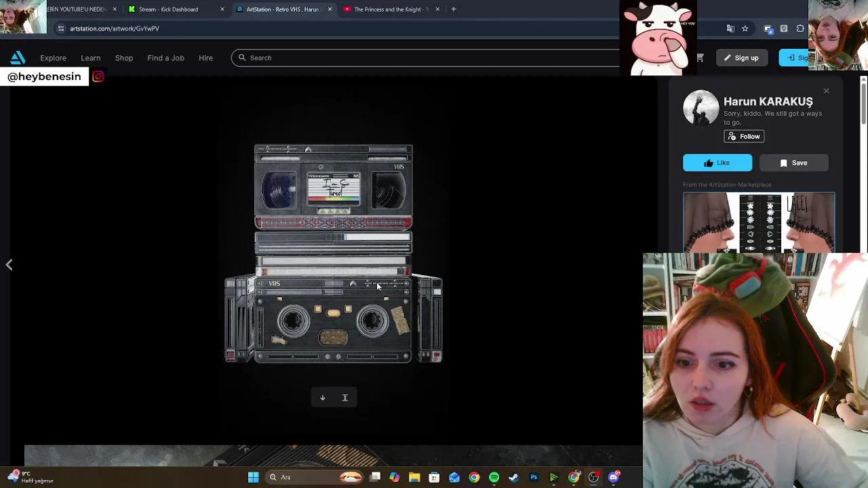Open the browser extensions puzzle icon
Screen dimensions: 868x488
(x=800, y=28)
